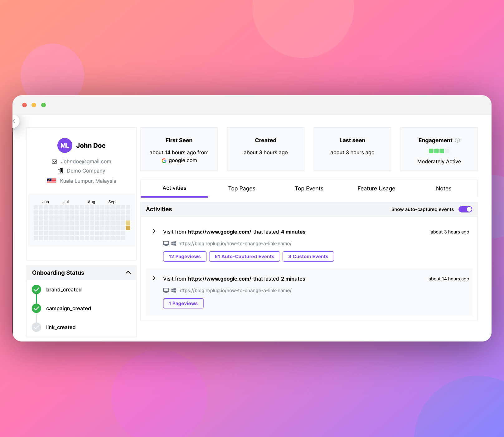Click the Windows icon in the 14 hours ago visit
This screenshot has height=437, width=504.
[x=174, y=290]
